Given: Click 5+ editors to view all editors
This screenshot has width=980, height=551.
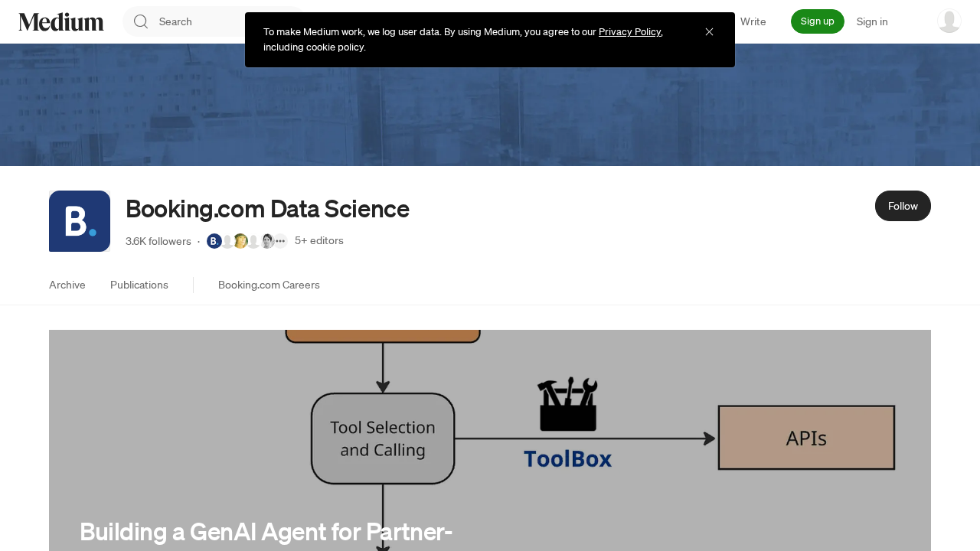Looking at the screenshot, I should point(318,239).
